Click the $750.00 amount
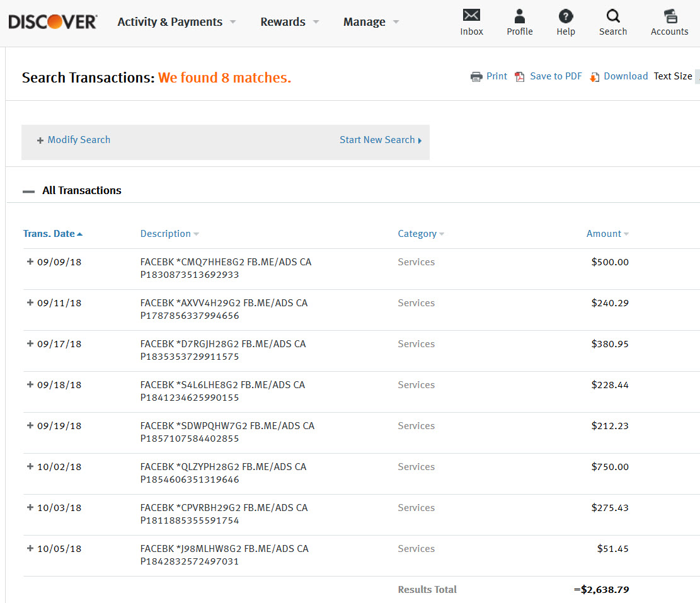This screenshot has height=603, width=700. pyautogui.click(x=610, y=467)
